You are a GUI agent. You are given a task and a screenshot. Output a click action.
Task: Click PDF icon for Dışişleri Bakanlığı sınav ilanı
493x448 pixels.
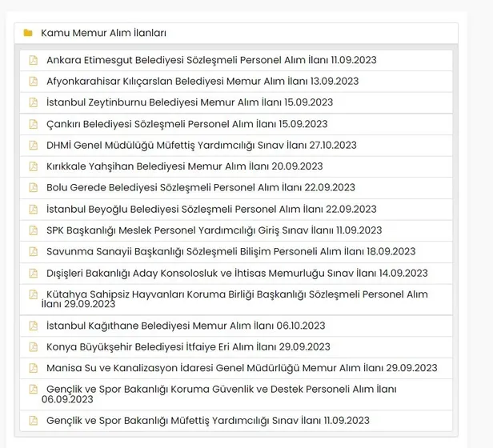click(x=34, y=274)
